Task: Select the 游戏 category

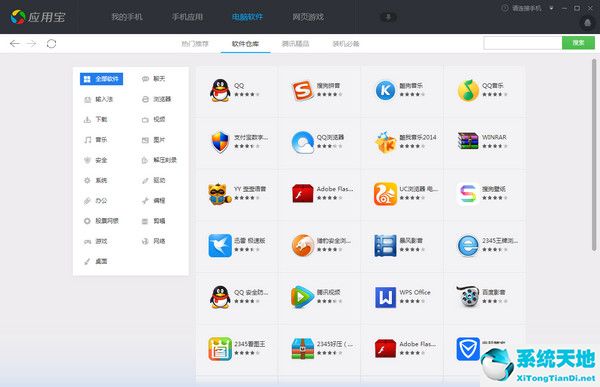Action: pyautogui.click(x=95, y=241)
